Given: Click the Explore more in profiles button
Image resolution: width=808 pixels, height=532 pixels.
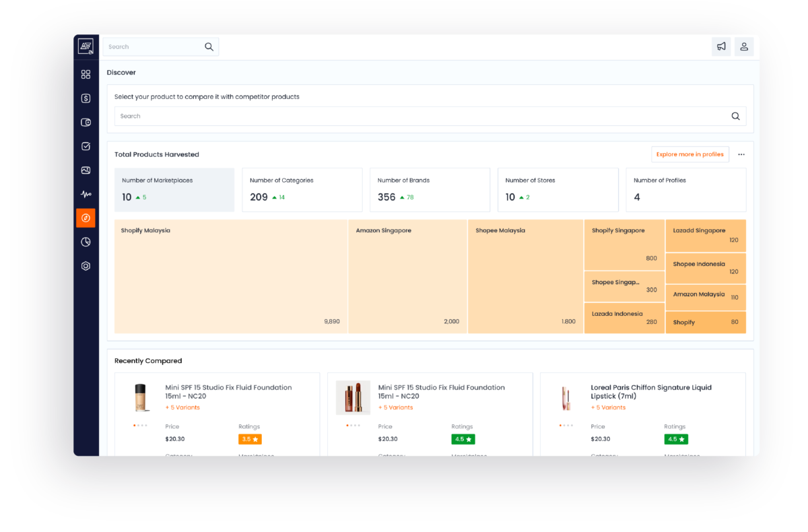Looking at the screenshot, I should pyautogui.click(x=689, y=154).
